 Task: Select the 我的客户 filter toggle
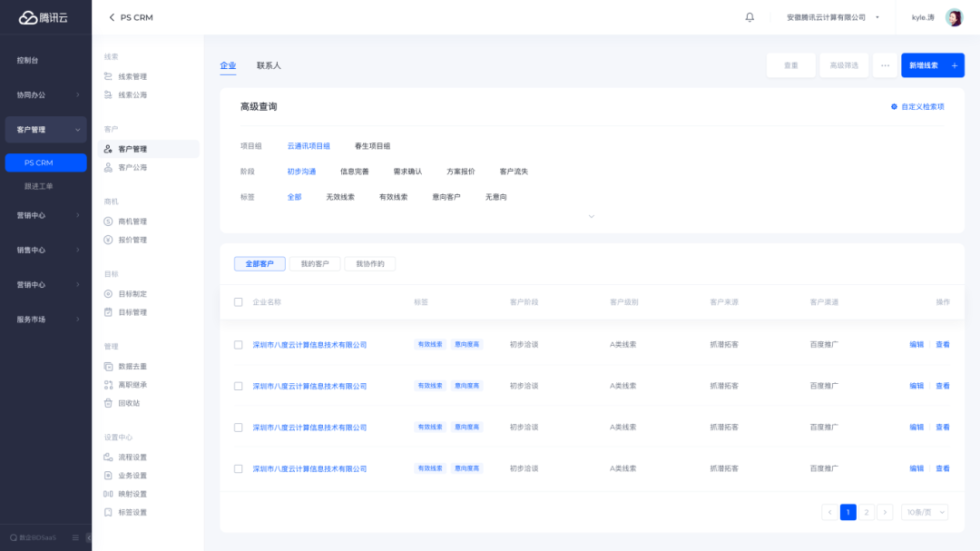click(314, 264)
